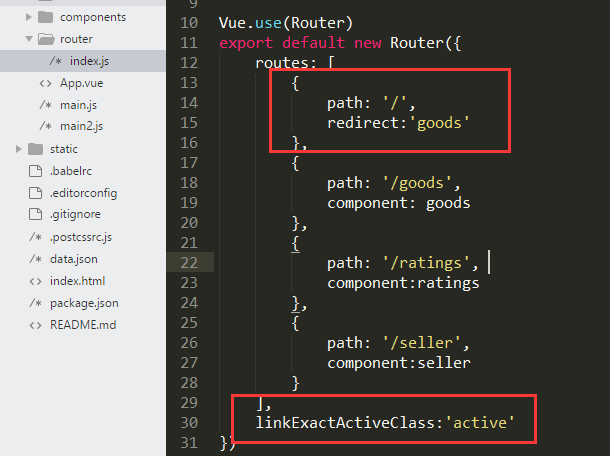Viewport: 610px width, 456px height.
Task: Click line number 30 in the gutter
Action: point(189,423)
